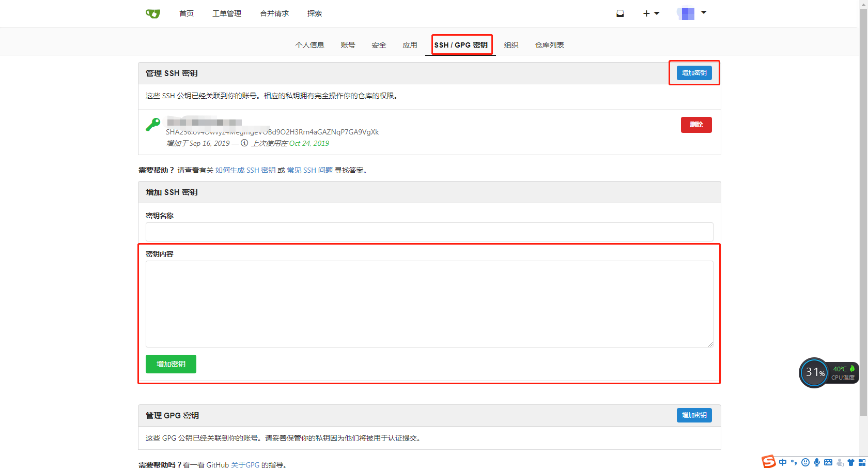
Task: Click the Gitea logo in the navbar
Action: 153,13
